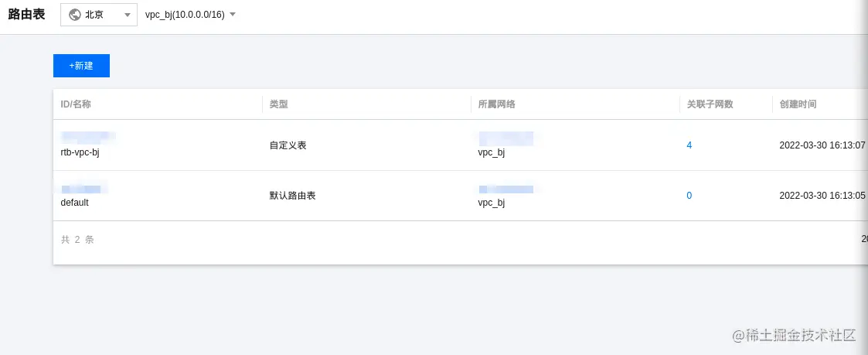Click the 关联子网数 column header
This screenshot has height=355, width=868.
[x=710, y=104]
